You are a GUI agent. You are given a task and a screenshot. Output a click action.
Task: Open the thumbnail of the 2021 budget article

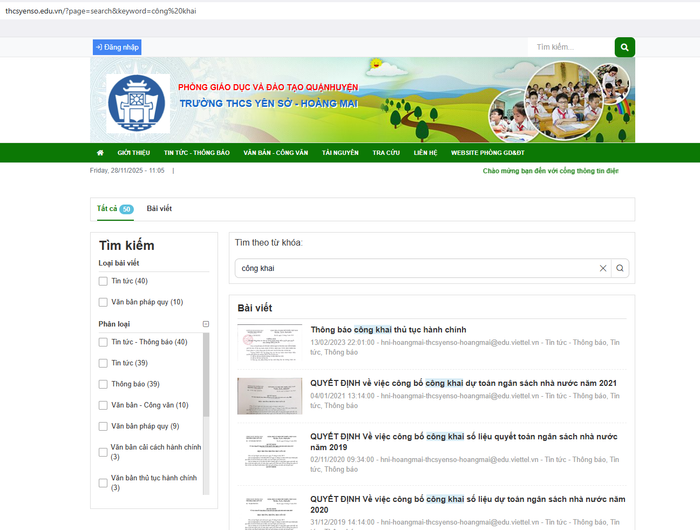(x=270, y=396)
